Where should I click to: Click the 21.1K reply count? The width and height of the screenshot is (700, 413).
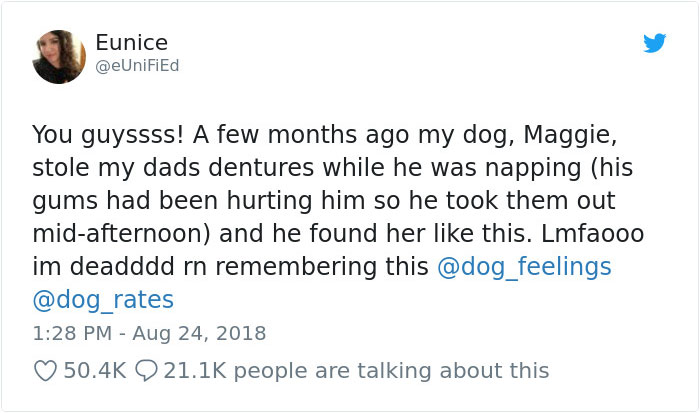(193, 371)
